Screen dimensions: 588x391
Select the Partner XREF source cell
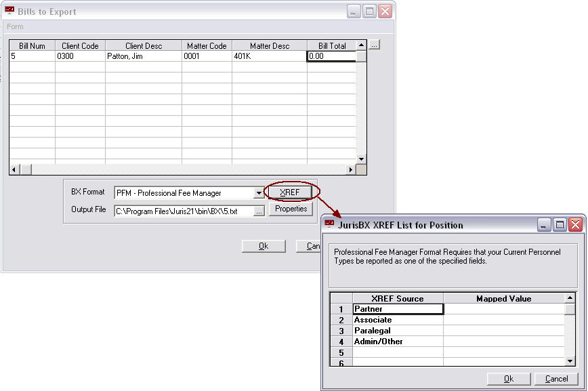[x=398, y=309]
